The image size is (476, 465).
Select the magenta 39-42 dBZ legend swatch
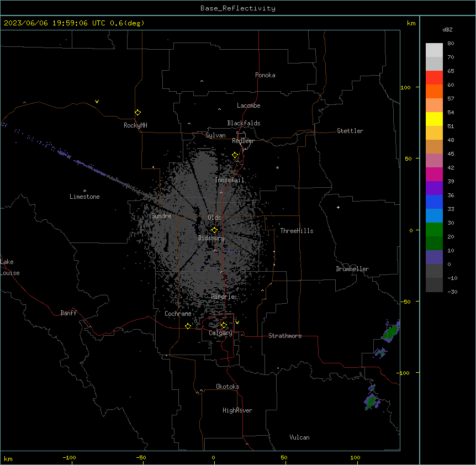(434, 174)
